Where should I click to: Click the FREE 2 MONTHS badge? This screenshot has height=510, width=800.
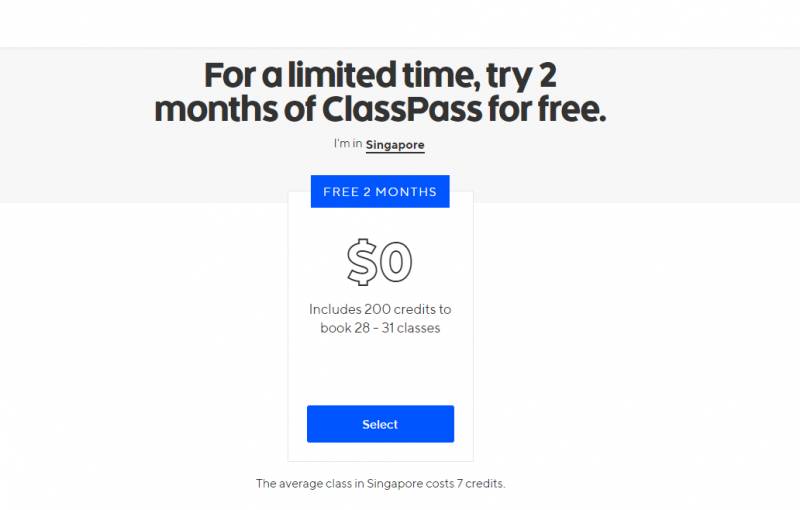380,191
